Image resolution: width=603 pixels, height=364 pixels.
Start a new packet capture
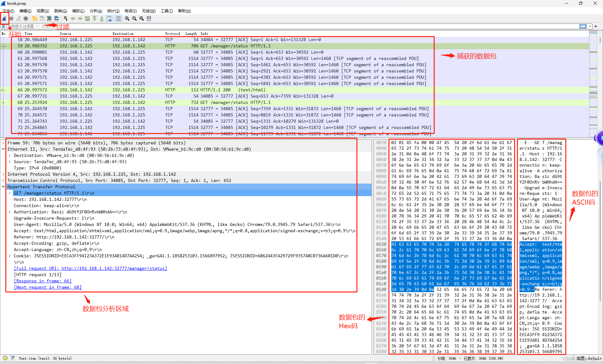coord(4,19)
